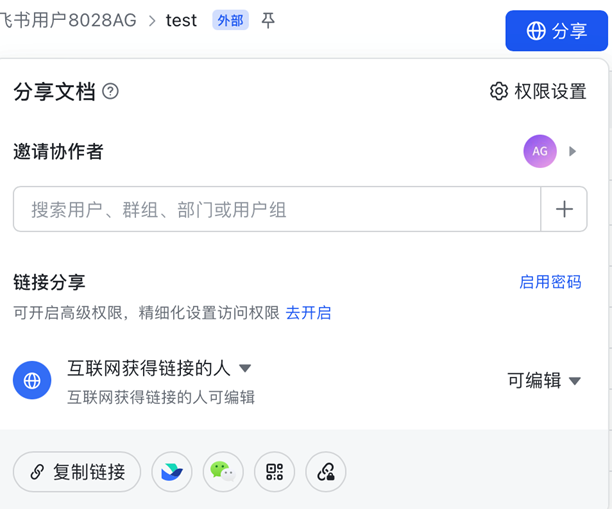The image size is (612, 509).
Task: Share via the Feishu bird icon
Action: click(172, 472)
